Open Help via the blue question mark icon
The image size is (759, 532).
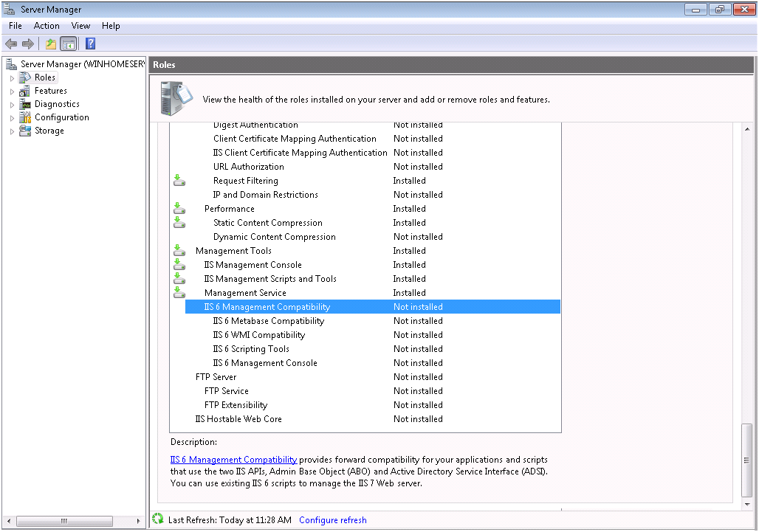point(90,44)
